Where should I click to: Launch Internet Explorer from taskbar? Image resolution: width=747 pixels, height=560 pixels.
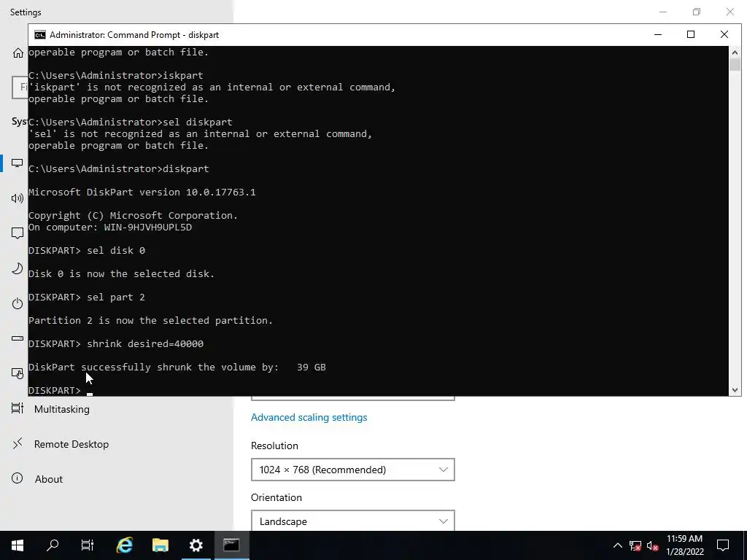coord(124,545)
